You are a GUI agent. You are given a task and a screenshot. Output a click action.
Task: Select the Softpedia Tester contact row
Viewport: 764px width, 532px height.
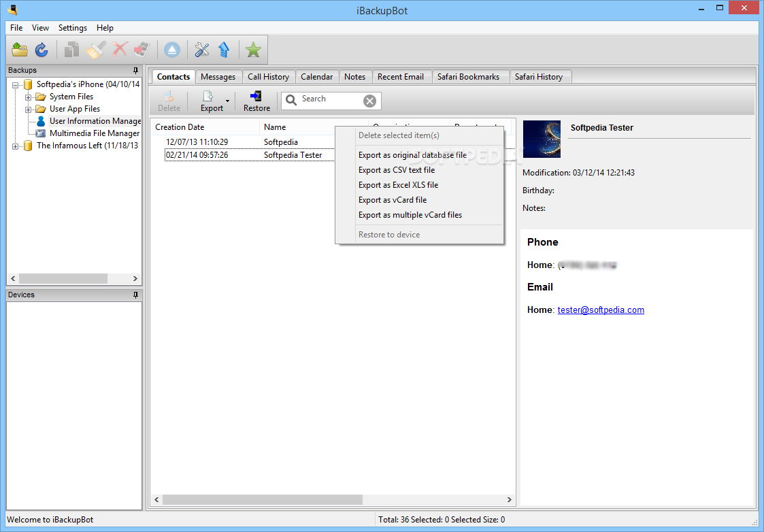tap(250, 155)
